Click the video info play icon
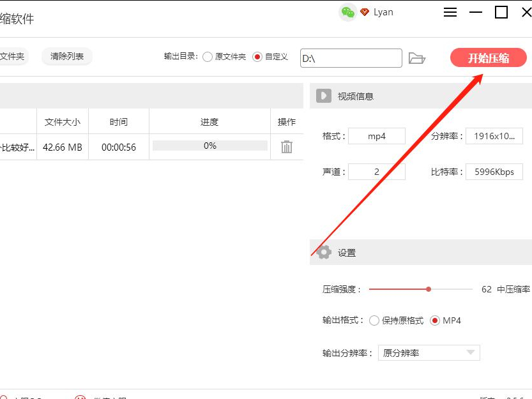This screenshot has height=399, width=532. coord(324,96)
